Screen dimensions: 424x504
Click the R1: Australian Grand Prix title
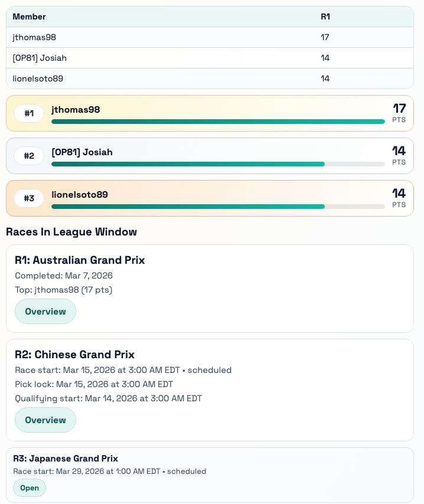click(80, 260)
